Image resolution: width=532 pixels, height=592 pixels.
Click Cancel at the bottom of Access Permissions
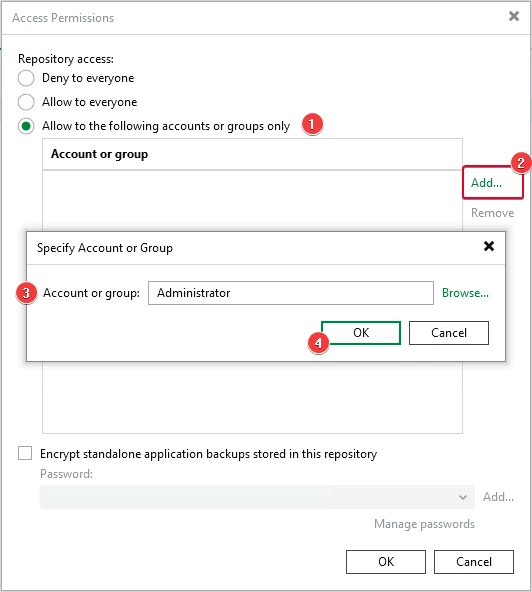click(474, 562)
